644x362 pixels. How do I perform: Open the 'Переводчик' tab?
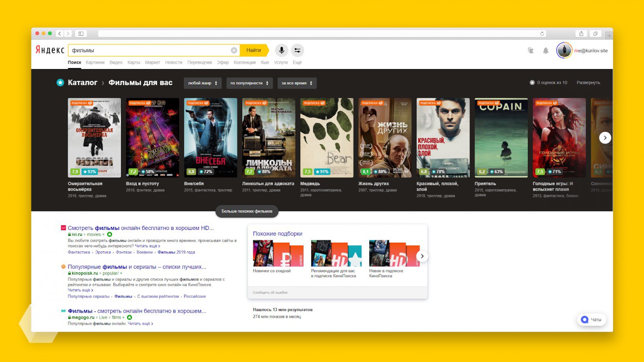coord(200,63)
